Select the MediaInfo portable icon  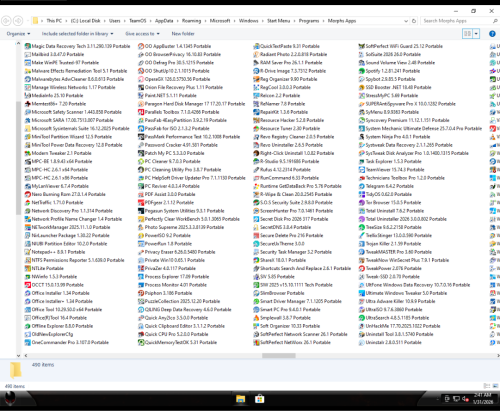pyautogui.click(x=28, y=95)
